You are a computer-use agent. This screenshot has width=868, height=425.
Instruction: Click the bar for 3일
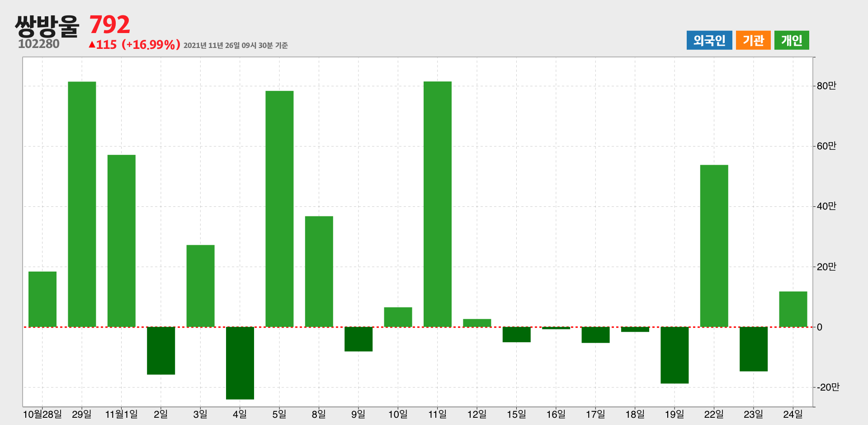(200, 286)
